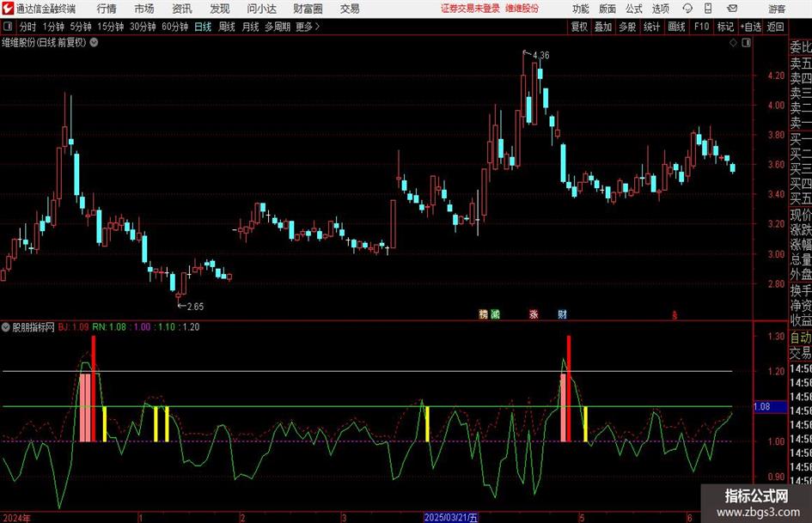Open the 行情 menu
This screenshot has width=812, height=523.
(107, 9)
